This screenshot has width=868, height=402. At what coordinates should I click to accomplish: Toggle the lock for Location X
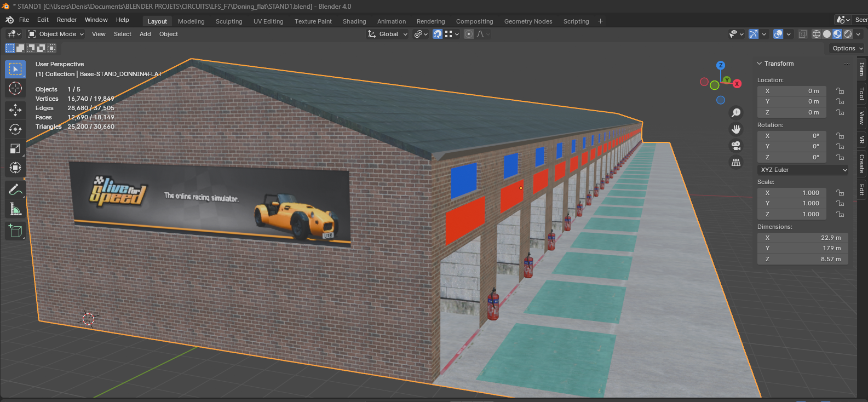(840, 91)
